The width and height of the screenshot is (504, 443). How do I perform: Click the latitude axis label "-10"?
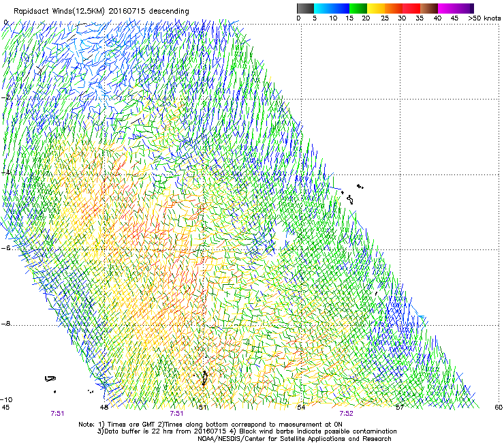click(6, 399)
